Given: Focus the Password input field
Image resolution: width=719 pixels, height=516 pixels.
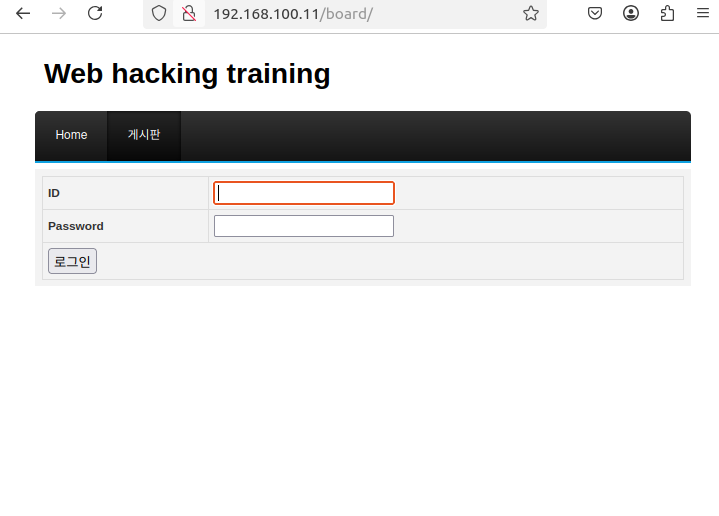Looking at the screenshot, I should (304, 226).
